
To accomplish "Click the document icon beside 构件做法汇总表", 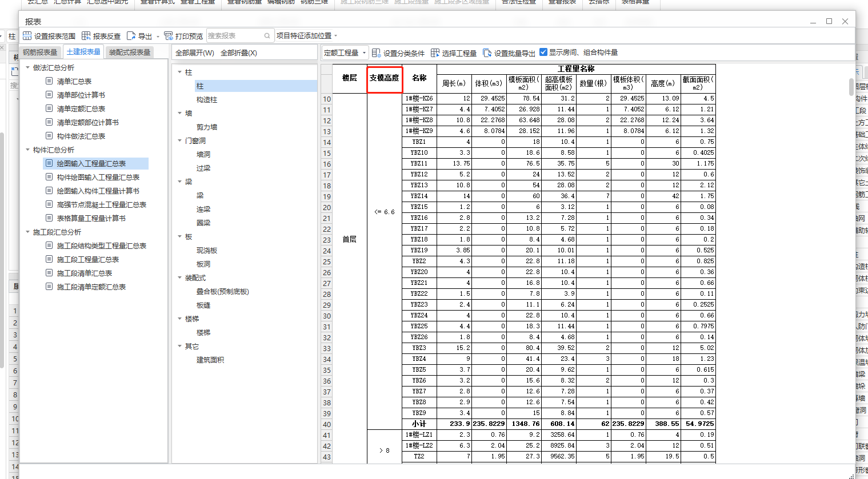I will (x=49, y=136).
